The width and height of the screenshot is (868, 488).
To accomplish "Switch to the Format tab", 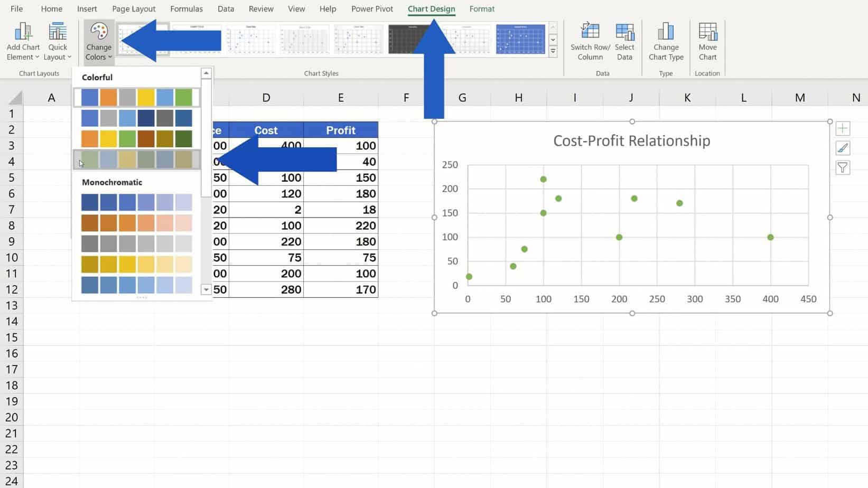I will 481,8.
